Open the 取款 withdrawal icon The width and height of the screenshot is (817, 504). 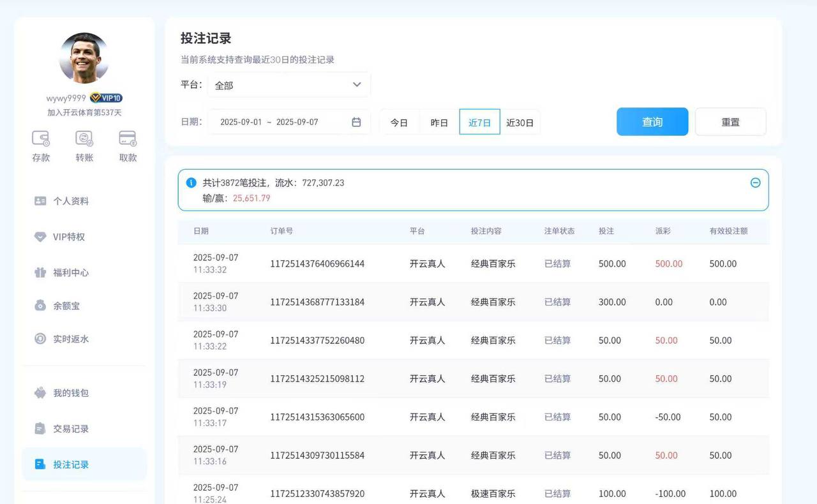click(126, 139)
